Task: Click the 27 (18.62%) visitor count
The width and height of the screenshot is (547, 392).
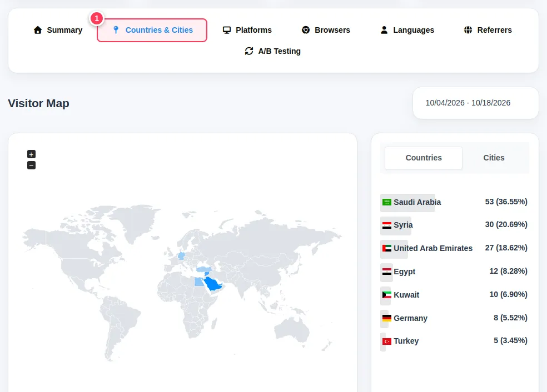Action: (506, 248)
